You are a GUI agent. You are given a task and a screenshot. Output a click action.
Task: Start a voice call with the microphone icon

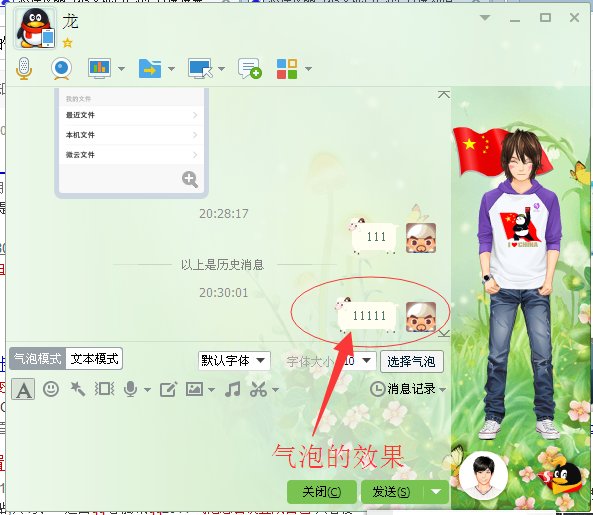(24, 68)
